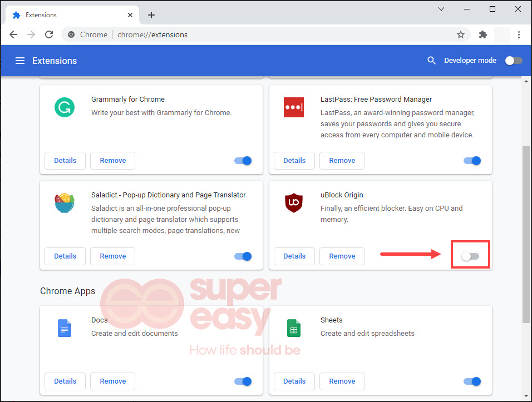This screenshot has height=402, width=532.
Task: Close the Extensions tab
Action: point(130,15)
